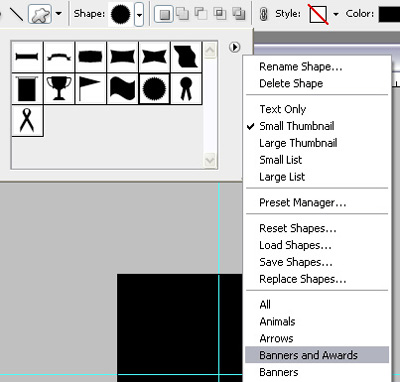Open Preset Manager from the menu
The image size is (400, 382).
(303, 202)
